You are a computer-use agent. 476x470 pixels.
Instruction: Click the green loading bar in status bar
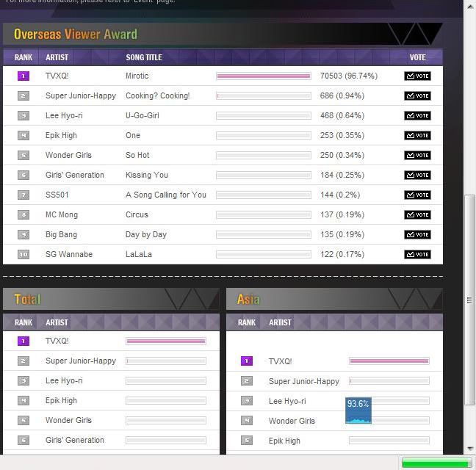[435, 463]
